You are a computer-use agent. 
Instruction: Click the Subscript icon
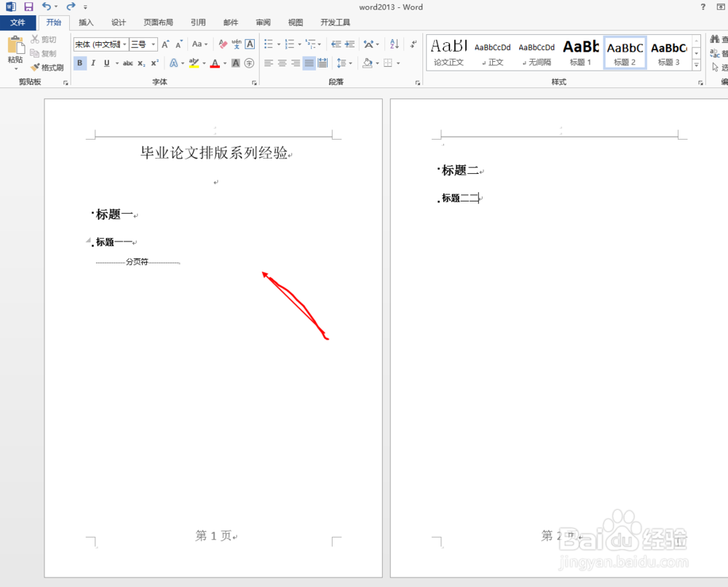141,63
